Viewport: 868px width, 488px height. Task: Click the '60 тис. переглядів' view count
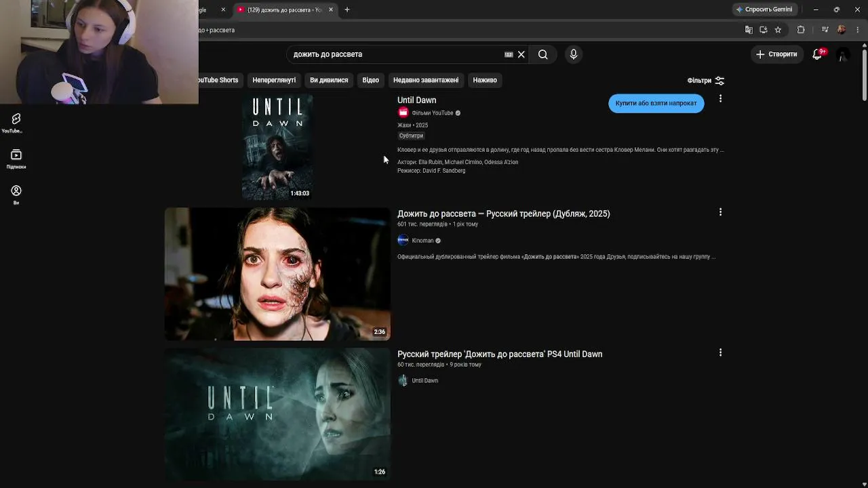point(420,365)
